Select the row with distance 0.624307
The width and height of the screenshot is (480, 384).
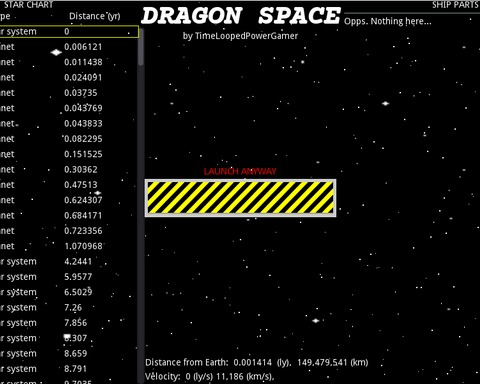point(69,200)
